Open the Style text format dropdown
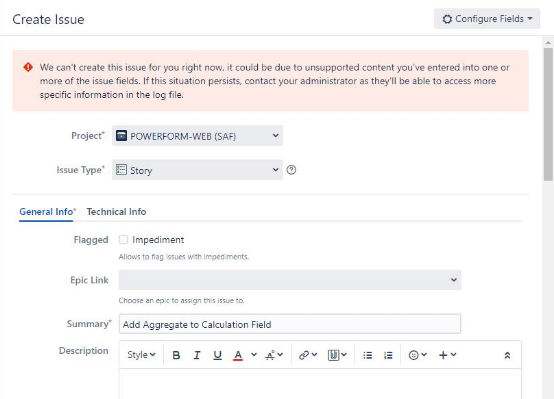554x399 pixels. [141, 355]
